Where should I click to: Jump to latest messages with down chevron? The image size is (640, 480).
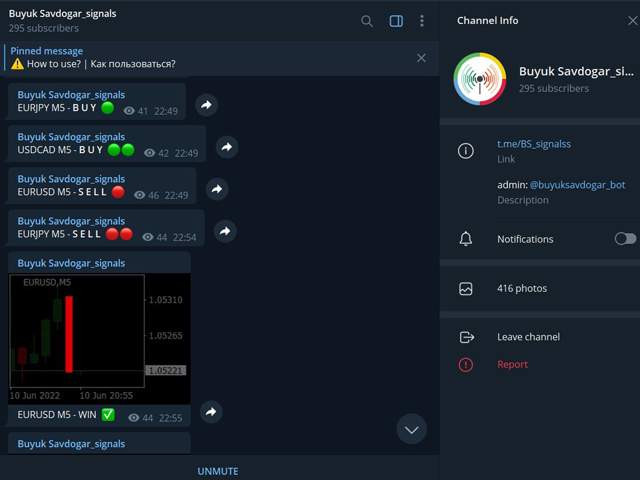tap(411, 429)
